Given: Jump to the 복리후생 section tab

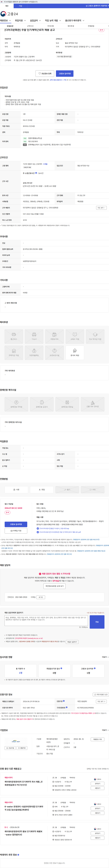Looking at the screenshot, I should [71, 26].
